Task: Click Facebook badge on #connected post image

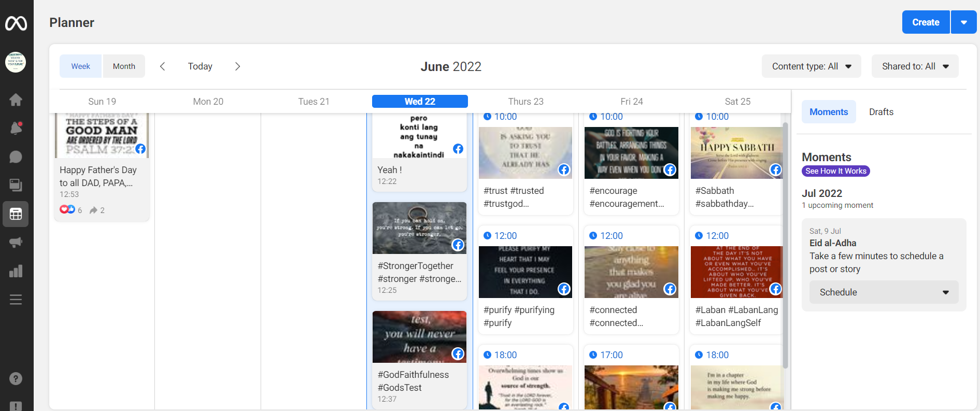Action: 670,289
